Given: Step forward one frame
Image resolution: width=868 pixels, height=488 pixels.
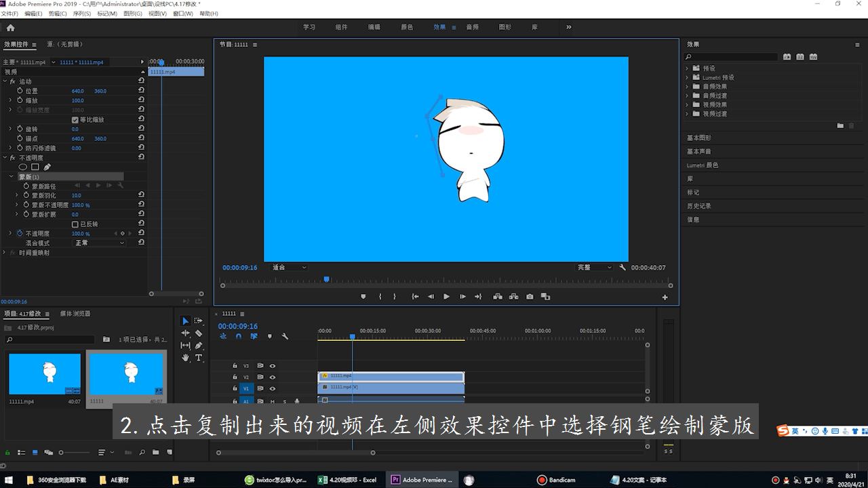Looking at the screenshot, I should pyautogui.click(x=462, y=296).
